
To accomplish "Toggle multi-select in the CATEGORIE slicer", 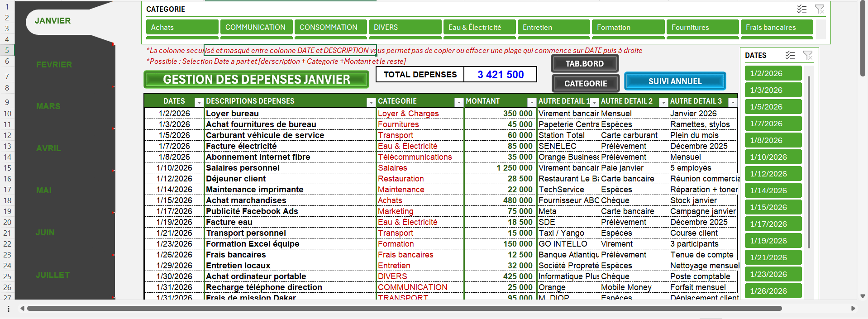I will (802, 9).
